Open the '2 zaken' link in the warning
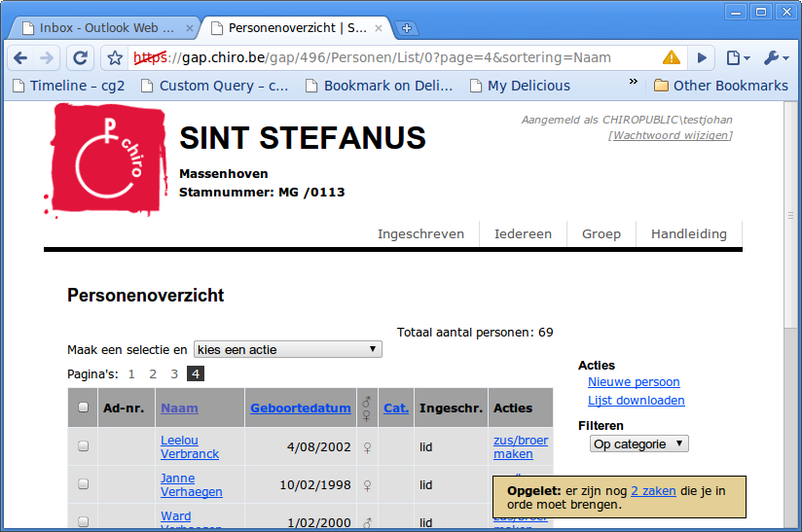This screenshot has width=802, height=532. point(653,491)
